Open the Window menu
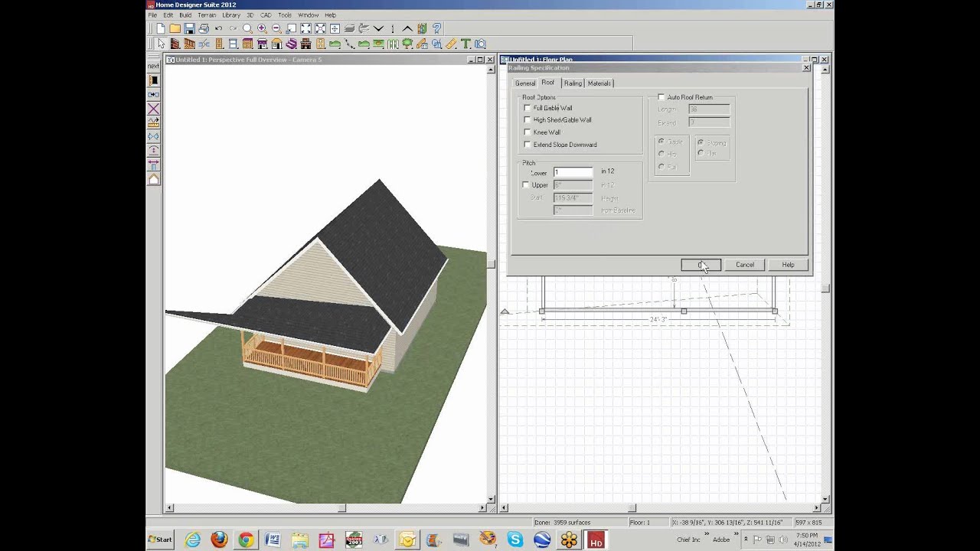This screenshot has height=551, width=980. coord(308,15)
